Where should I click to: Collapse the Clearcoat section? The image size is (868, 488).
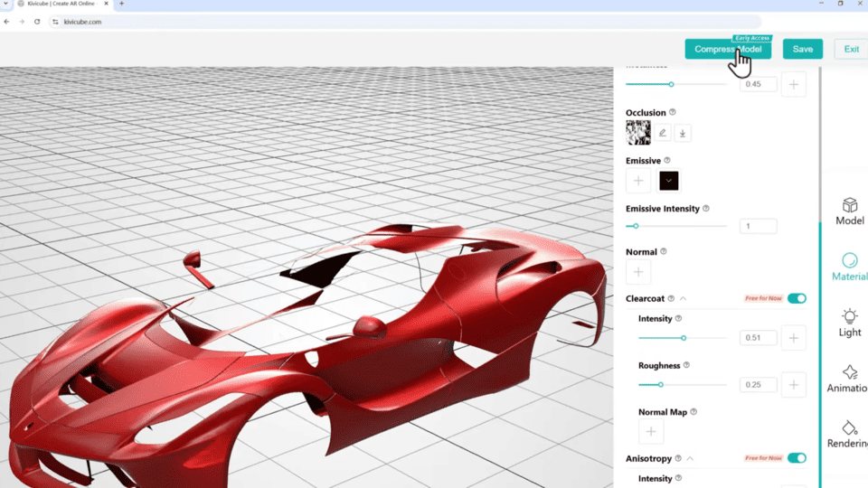point(684,299)
